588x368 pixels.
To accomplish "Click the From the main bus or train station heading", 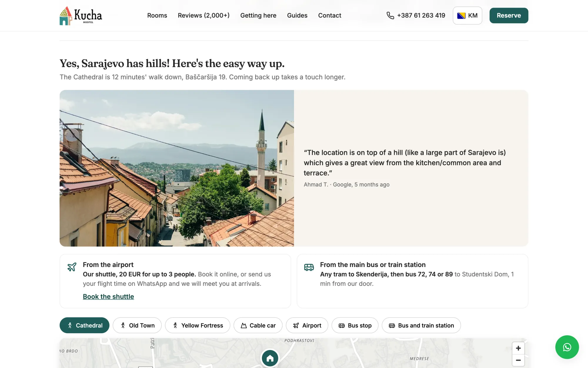I will (x=373, y=265).
